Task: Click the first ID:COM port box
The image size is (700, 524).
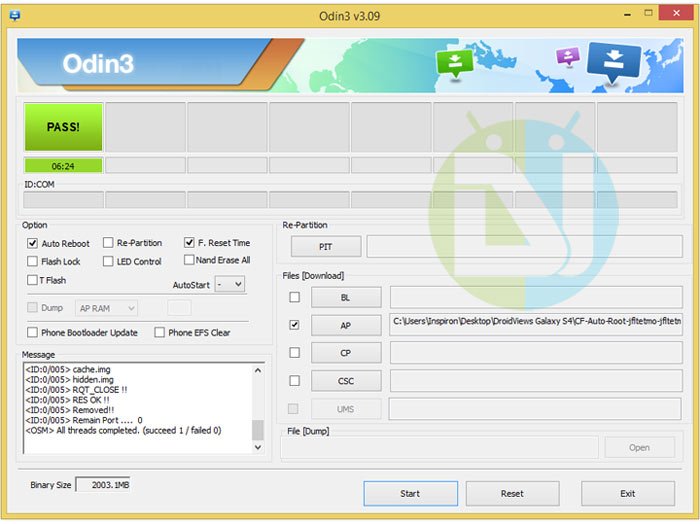Action: point(63,200)
